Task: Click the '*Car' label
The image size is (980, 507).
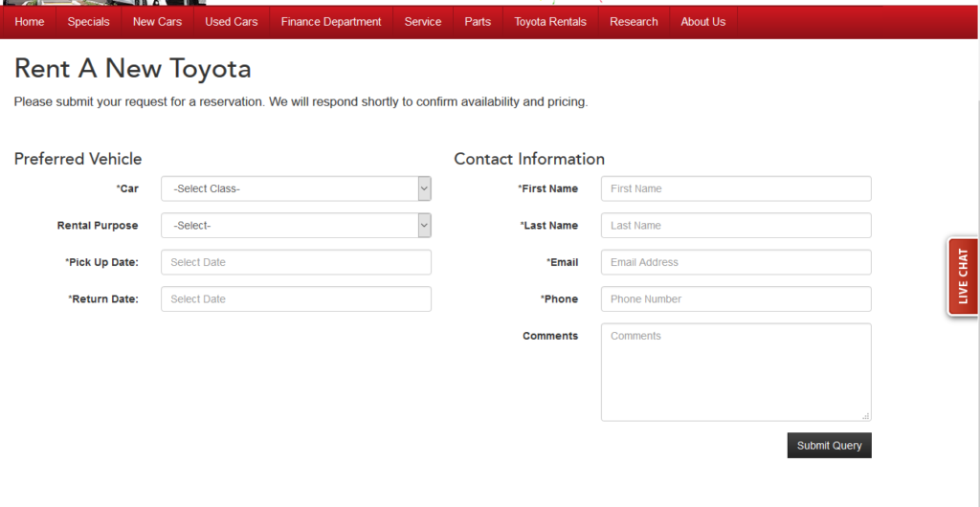Action: [127, 188]
